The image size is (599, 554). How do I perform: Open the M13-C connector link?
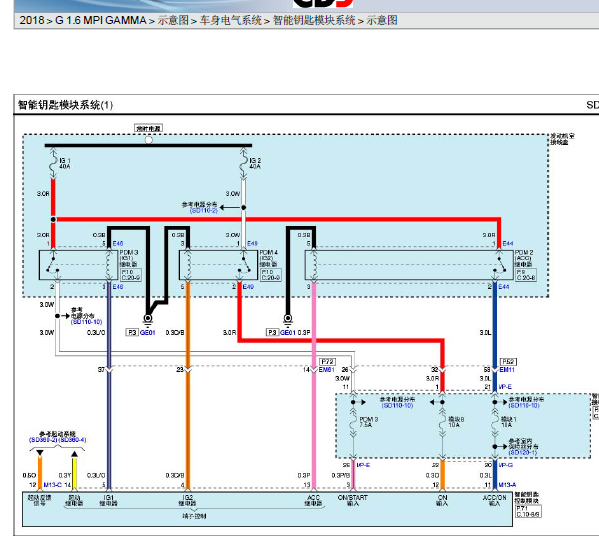(52, 485)
